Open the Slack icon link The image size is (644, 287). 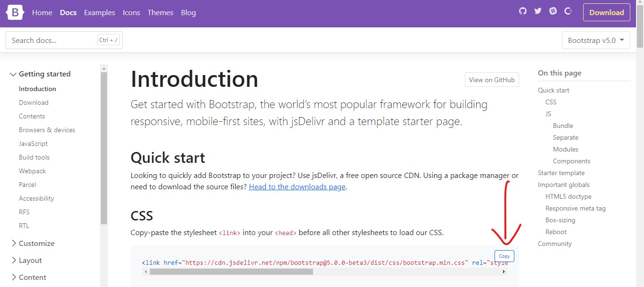coord(553,11)
